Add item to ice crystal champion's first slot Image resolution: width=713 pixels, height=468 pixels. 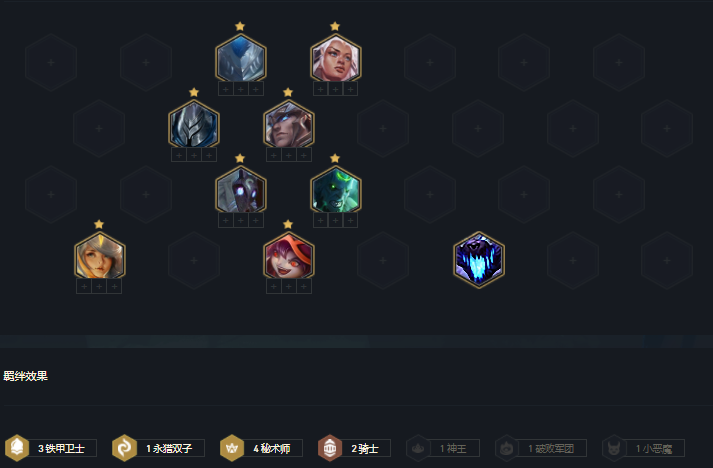click(x=226, y=89)
